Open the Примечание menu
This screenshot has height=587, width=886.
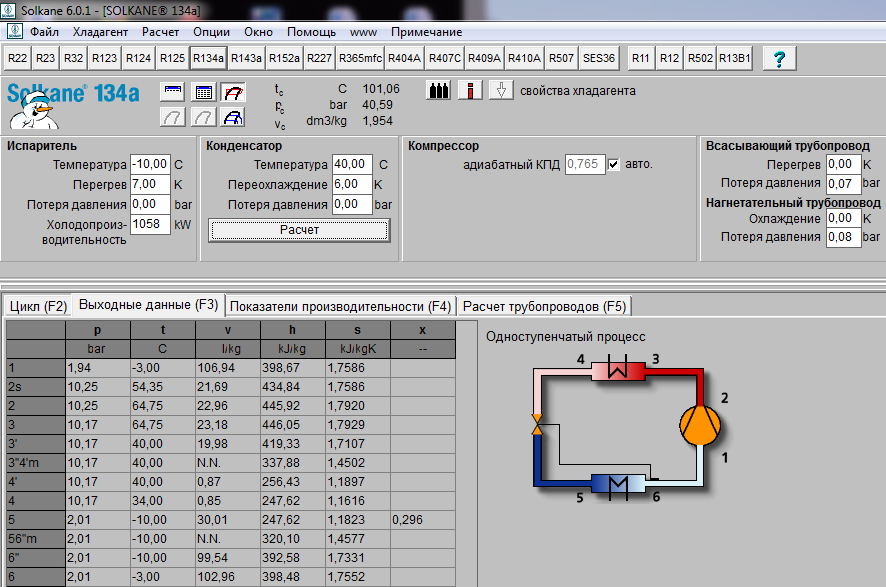point(427,32)
